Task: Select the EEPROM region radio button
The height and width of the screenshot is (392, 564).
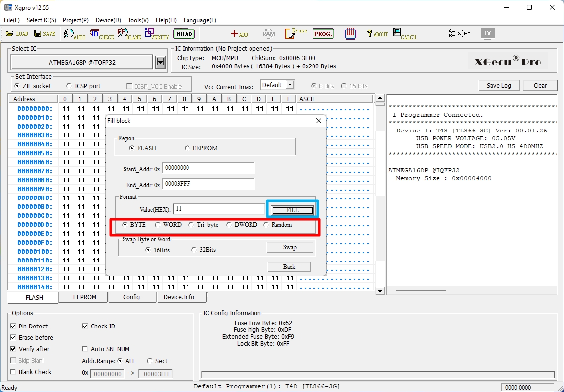Action: [x=188, y=148]
